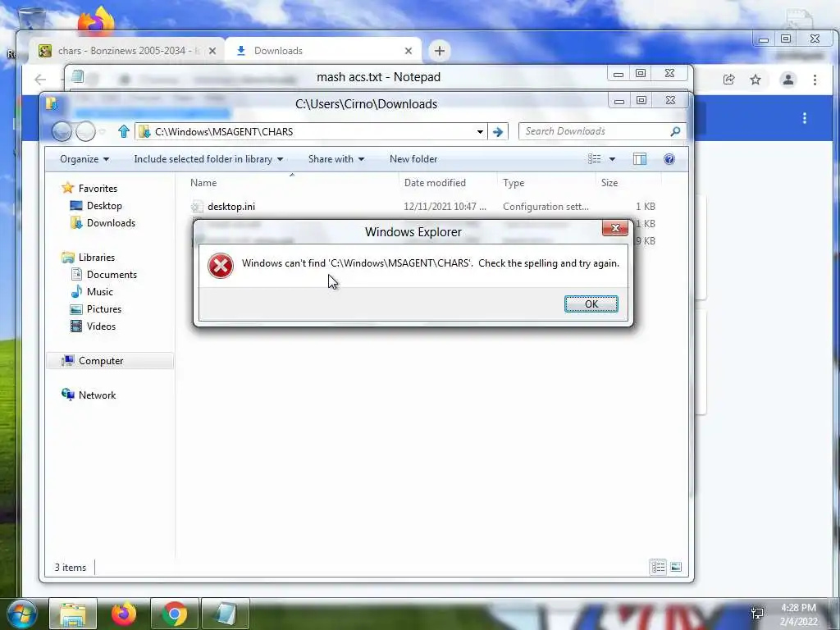Open the Music library
This screenshot has height=630, width=840.
99,291
